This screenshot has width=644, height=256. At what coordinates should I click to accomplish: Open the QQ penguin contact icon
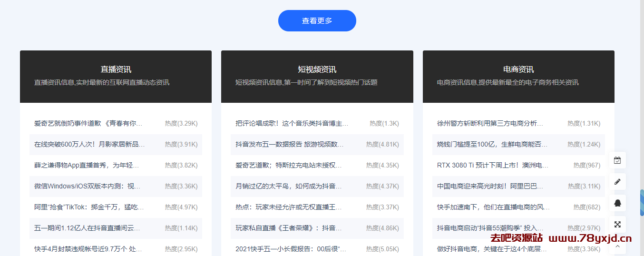coord(617,203)
